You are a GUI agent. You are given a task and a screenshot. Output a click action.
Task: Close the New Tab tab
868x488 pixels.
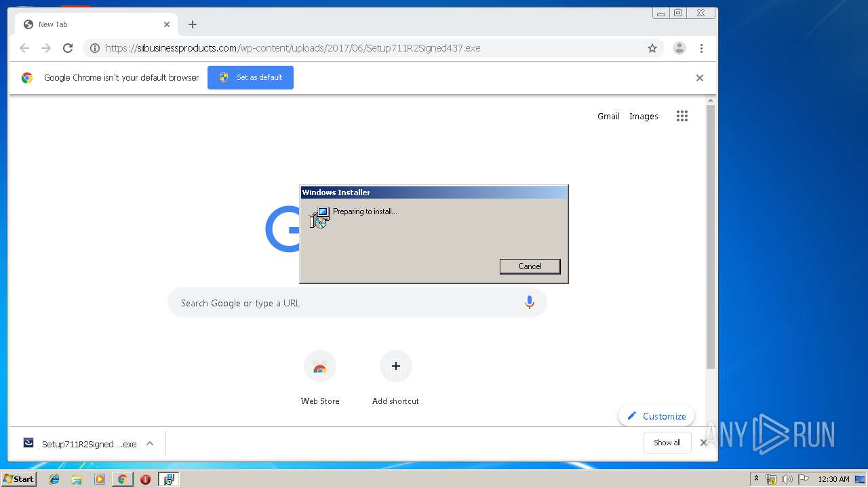[x=167, y=24]
